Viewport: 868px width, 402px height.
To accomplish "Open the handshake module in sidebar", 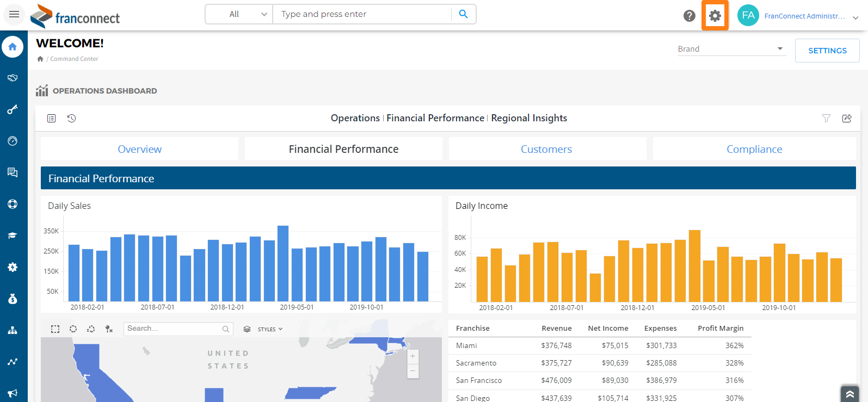I will click(13, 78).
